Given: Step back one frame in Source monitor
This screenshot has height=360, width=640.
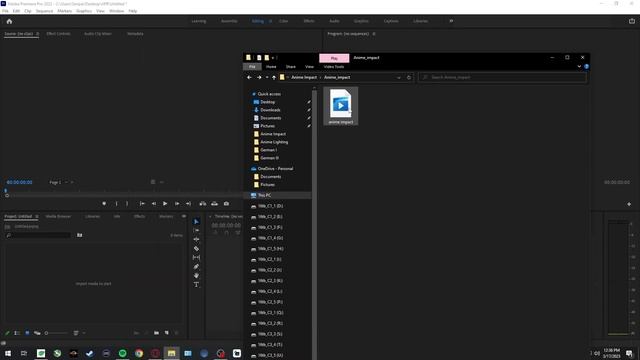Looking at the screenshot, I should tap(154, 204).
